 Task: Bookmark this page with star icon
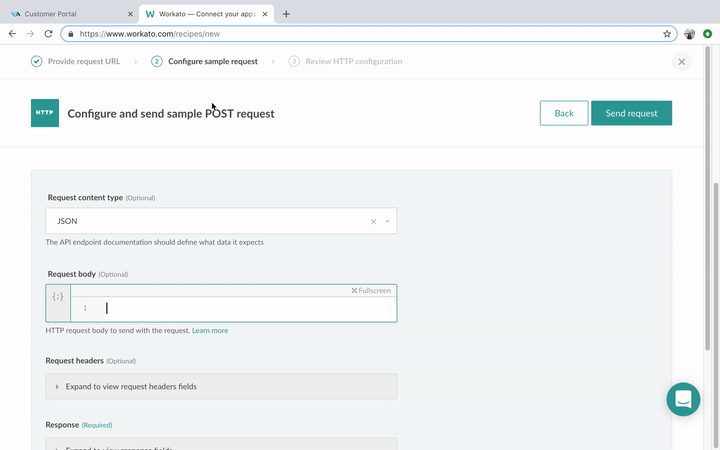(667, 34)
